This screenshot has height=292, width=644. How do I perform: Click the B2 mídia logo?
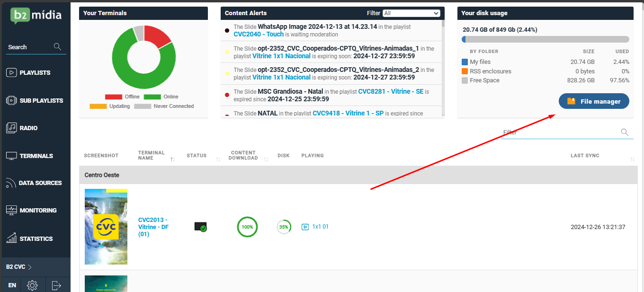(x=36, y=16)
